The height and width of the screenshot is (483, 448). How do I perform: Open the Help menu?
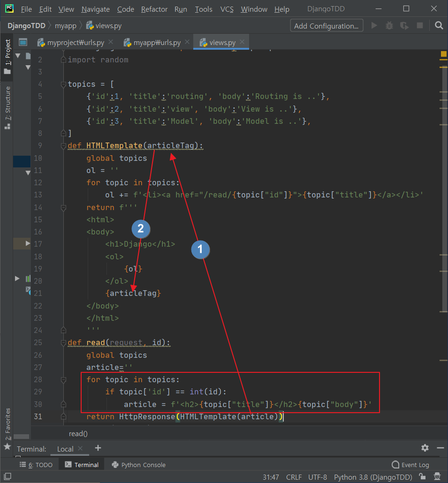281,9
